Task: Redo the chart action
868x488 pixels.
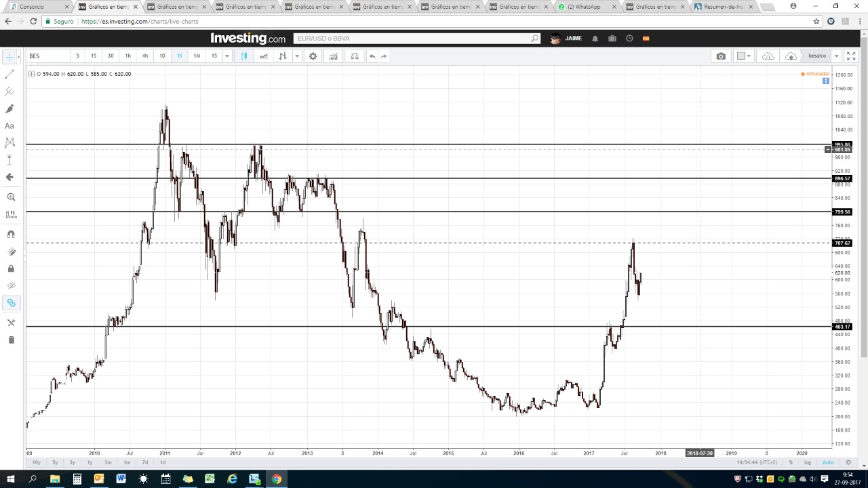Action: click(384, 56)
